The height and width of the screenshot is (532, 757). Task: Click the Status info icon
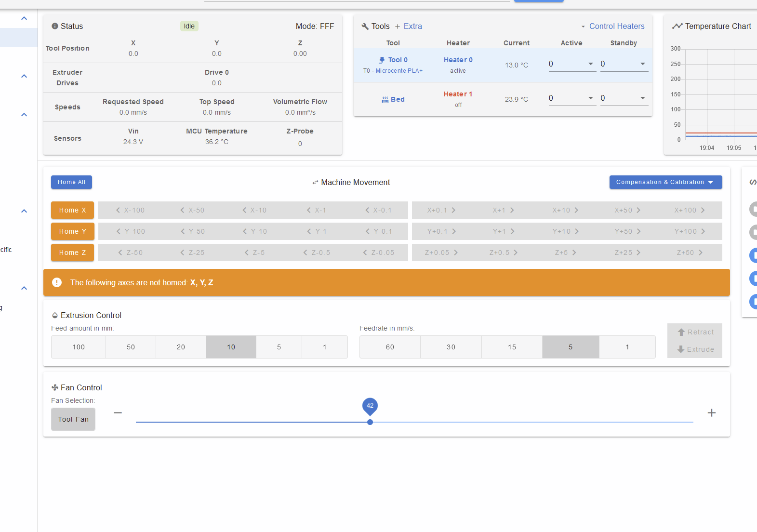pyautogui.click(x=55, y=26)
